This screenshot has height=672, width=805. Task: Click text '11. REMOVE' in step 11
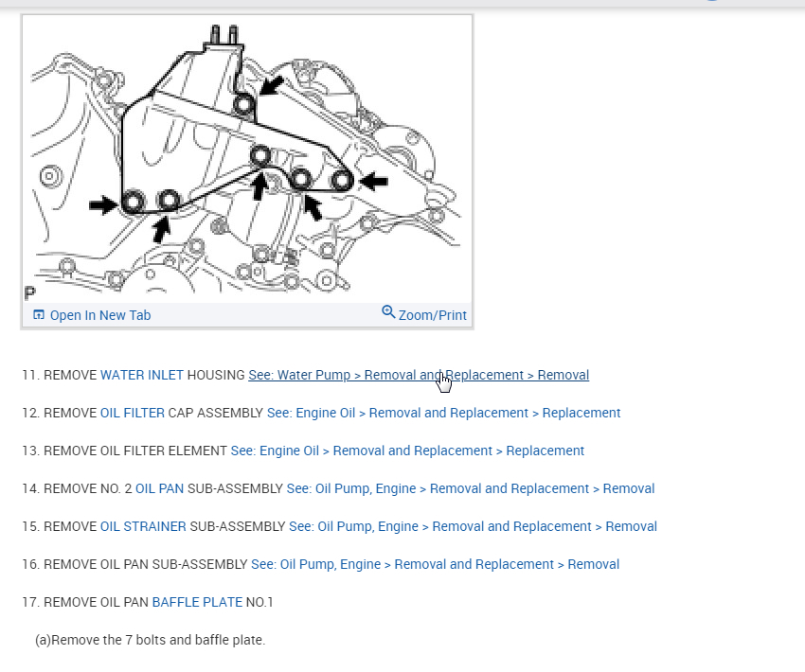click(60, 375)
